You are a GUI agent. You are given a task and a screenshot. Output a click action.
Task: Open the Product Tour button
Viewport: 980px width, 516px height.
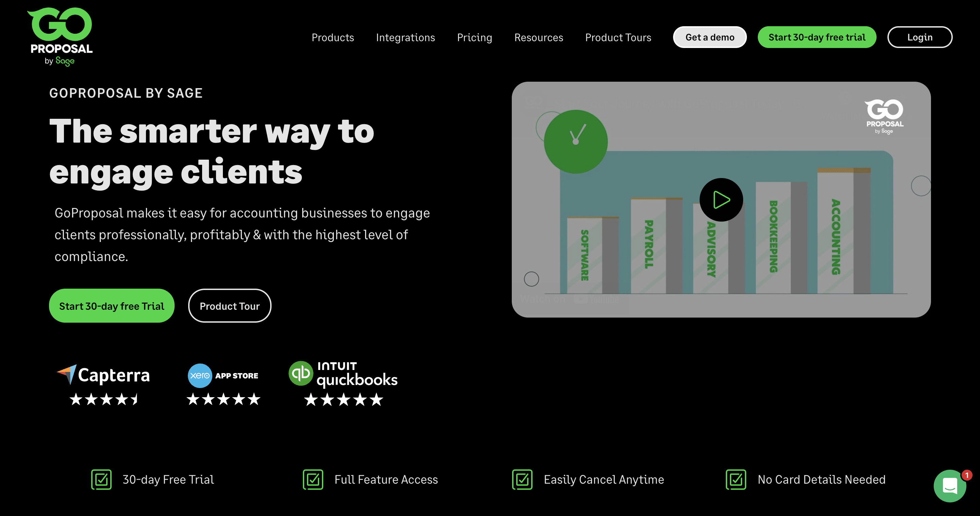point(229,306)
